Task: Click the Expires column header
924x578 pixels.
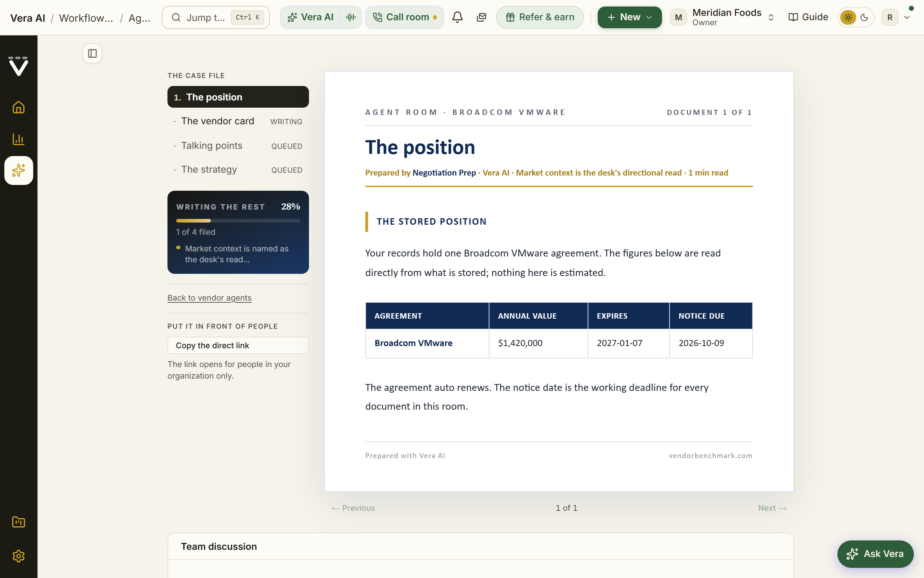Action: [x=628, y=316]
